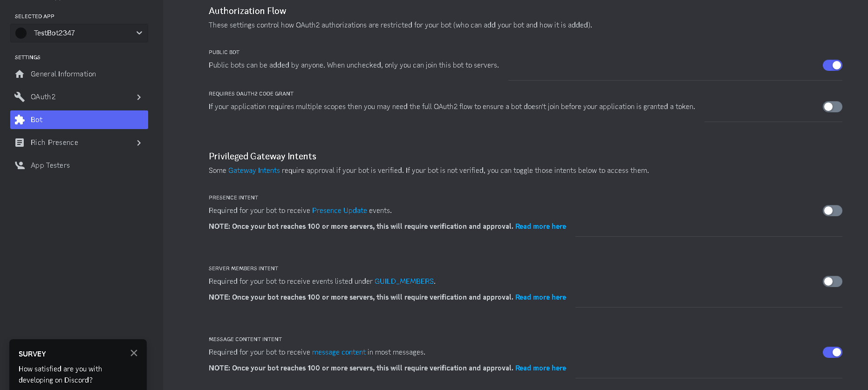Screen dimensions: 868x390
Task: Open the Selected App dropdown
Action: (x=138, y=33)
